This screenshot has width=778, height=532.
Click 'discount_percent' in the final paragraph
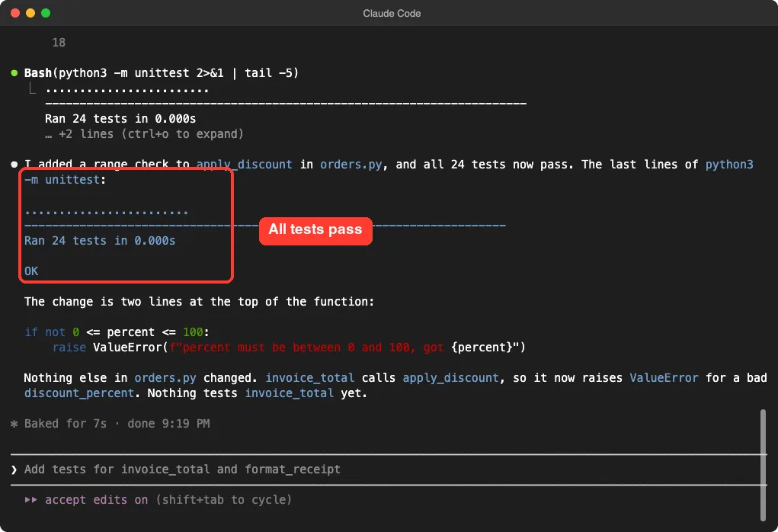(x=79, y=393)
